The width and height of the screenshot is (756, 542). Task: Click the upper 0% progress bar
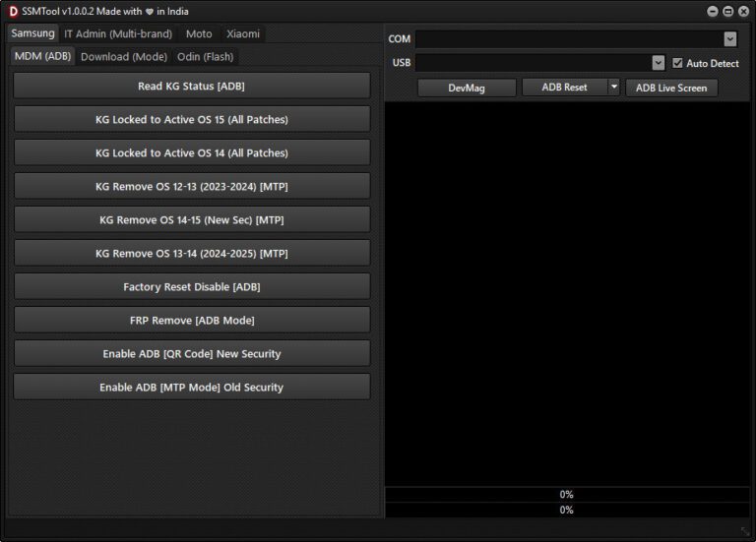tap(566, 495)
